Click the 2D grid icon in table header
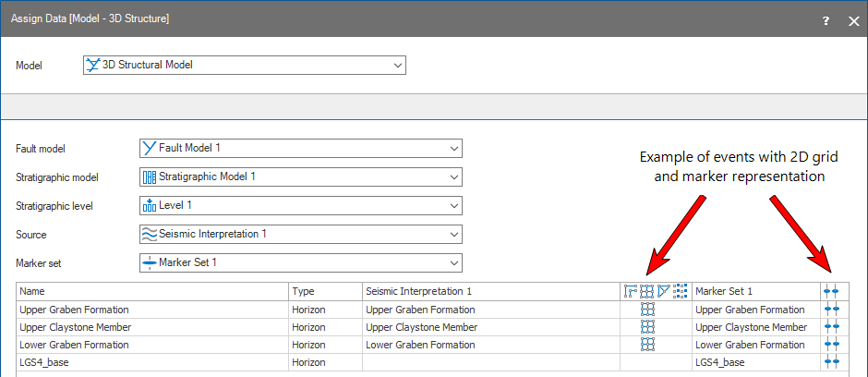 [647, 291]
